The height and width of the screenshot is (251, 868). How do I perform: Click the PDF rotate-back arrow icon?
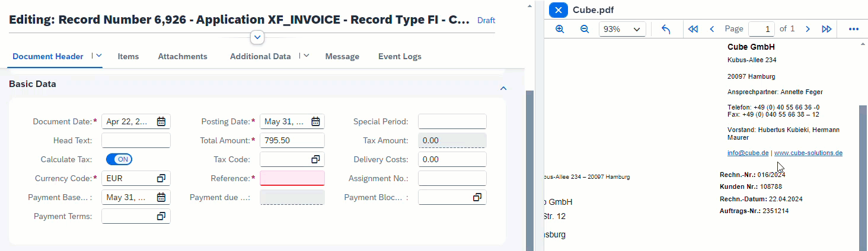pos(666,29)
